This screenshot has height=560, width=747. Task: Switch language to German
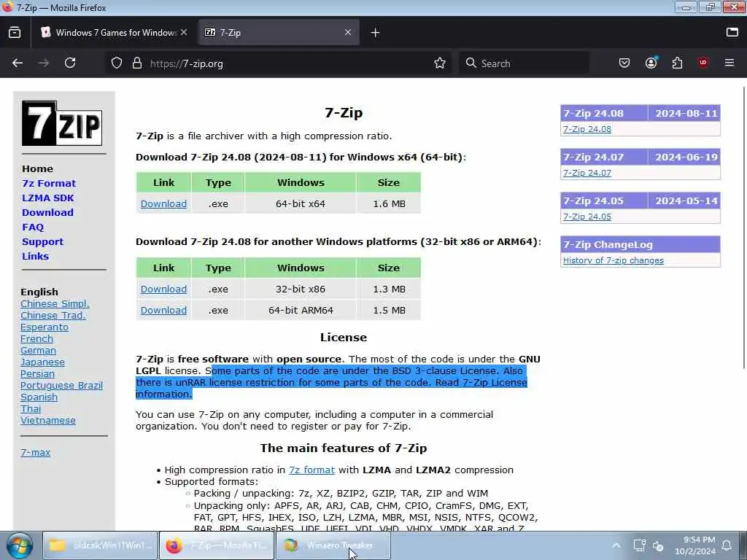38,351
